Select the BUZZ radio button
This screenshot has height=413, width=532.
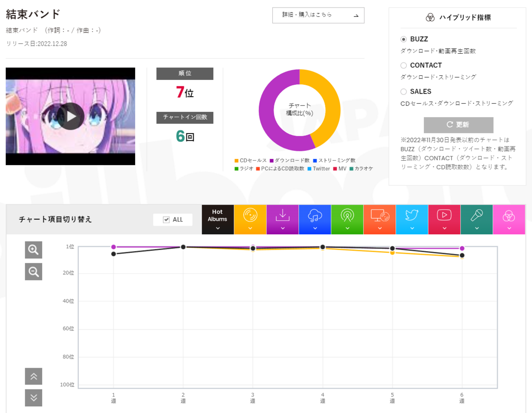pos(403,39)
